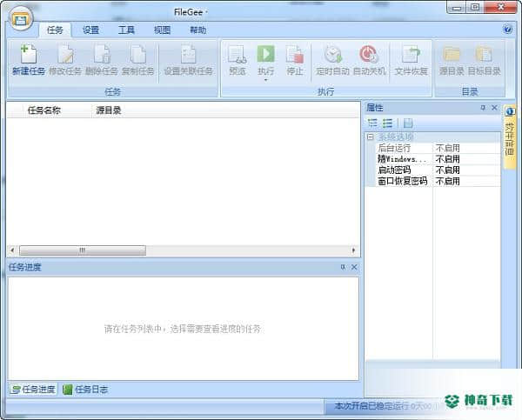
Task: Click the 停止 (Stop) icon
Action: pyautogui.click(x=295, y=59)
